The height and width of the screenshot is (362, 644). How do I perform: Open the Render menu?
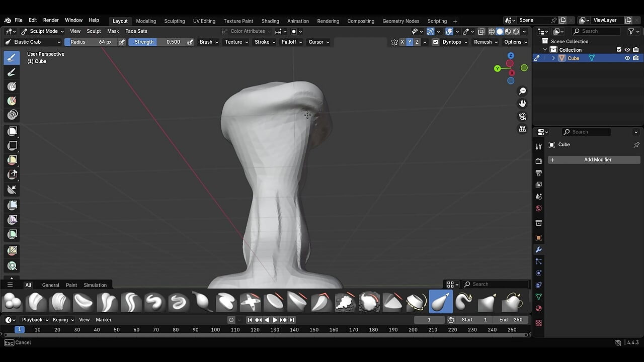pyautogui.click(x=51, y=20)
